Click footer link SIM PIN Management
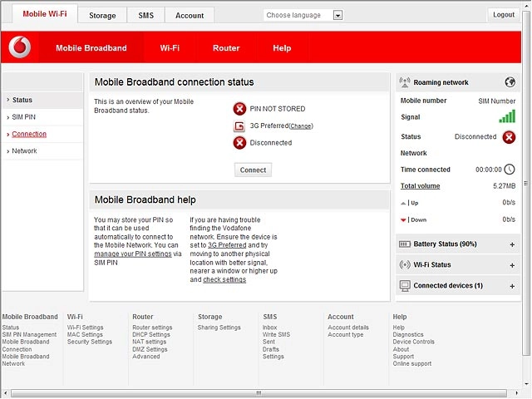The image size is (532, 399). (x=29, y=334)
